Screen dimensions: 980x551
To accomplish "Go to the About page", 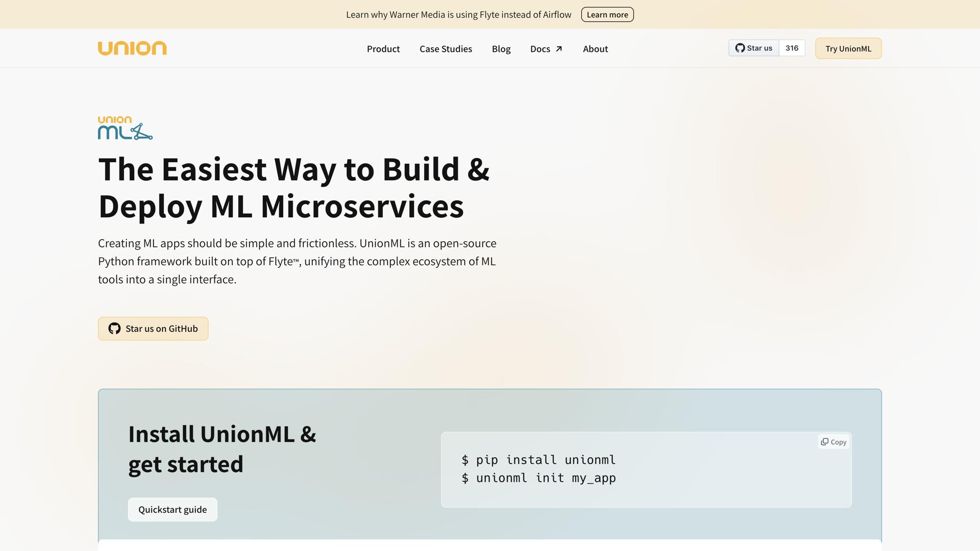I will click(x=595, y=48).
